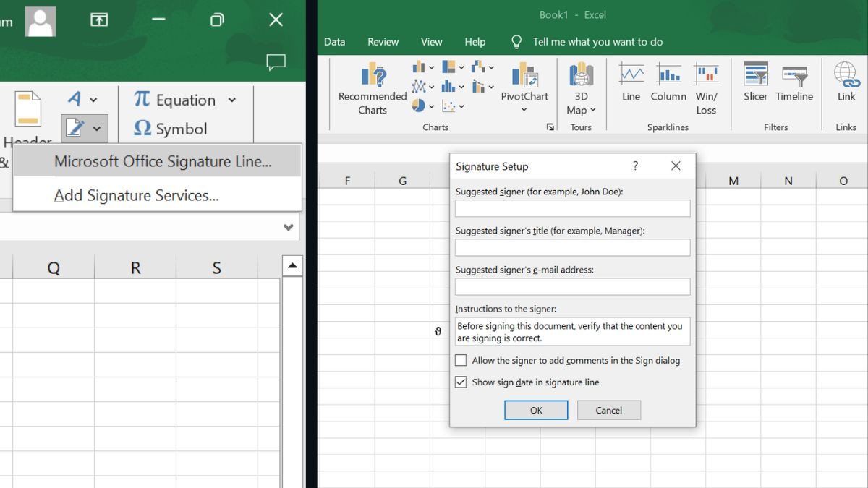Open Recommended Charts in the right Excel window

373,89
